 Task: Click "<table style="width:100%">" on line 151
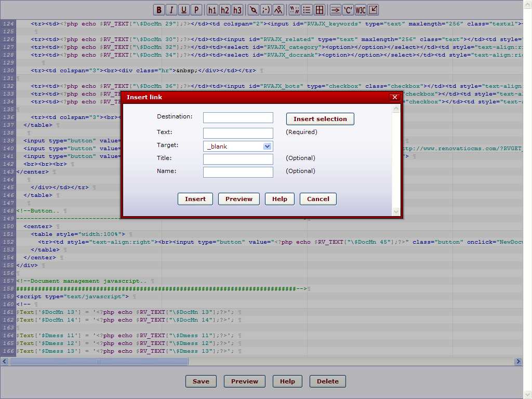[78, 234]
